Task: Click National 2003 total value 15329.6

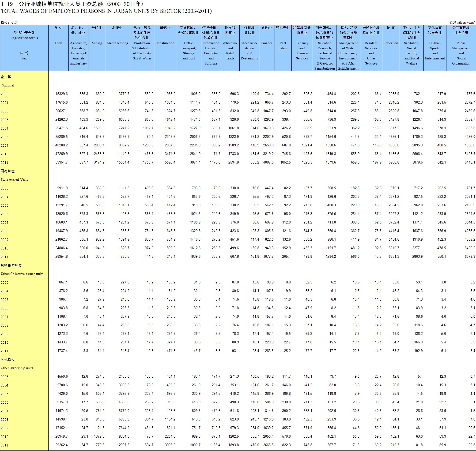Action: (x=62, y=94)
